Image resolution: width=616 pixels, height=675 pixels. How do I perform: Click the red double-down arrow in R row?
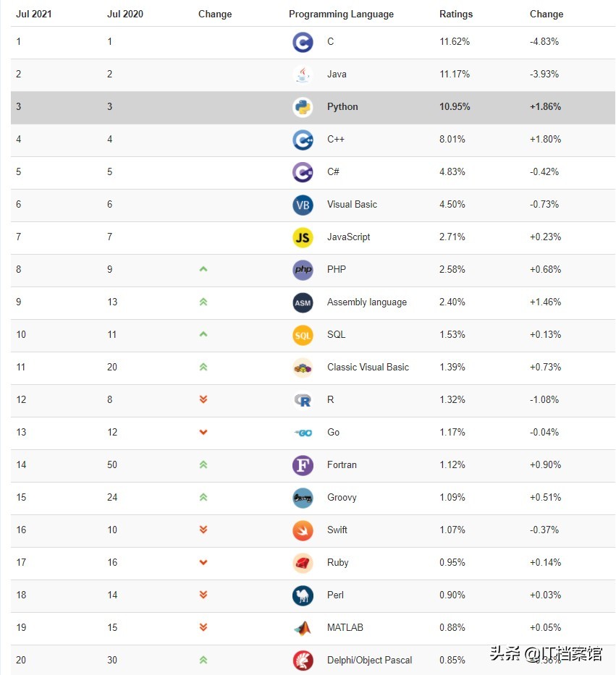pyautogui.click(x=203, y=399)
